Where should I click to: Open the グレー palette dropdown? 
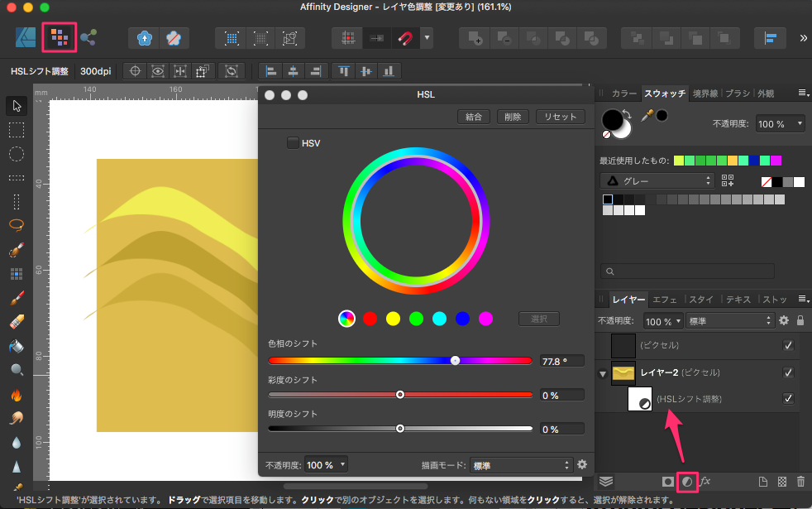tap(657, 180)
